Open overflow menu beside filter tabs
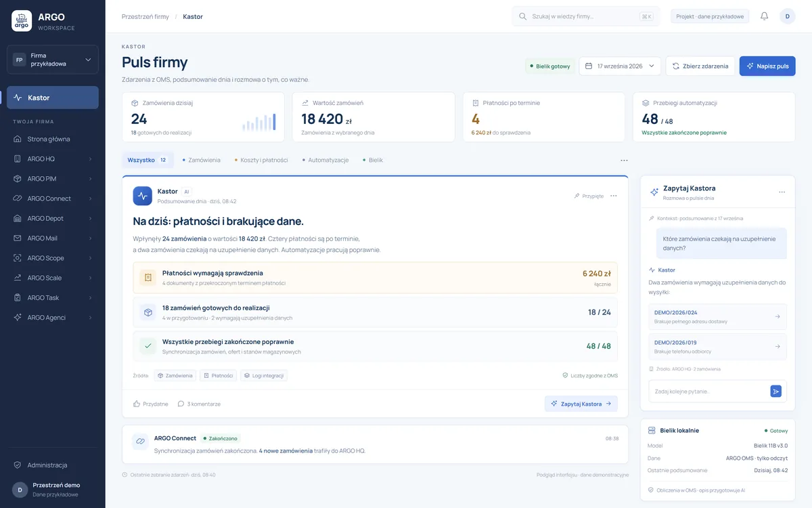Viewport: 812px width, 508px height. click(x=624, y=161)
